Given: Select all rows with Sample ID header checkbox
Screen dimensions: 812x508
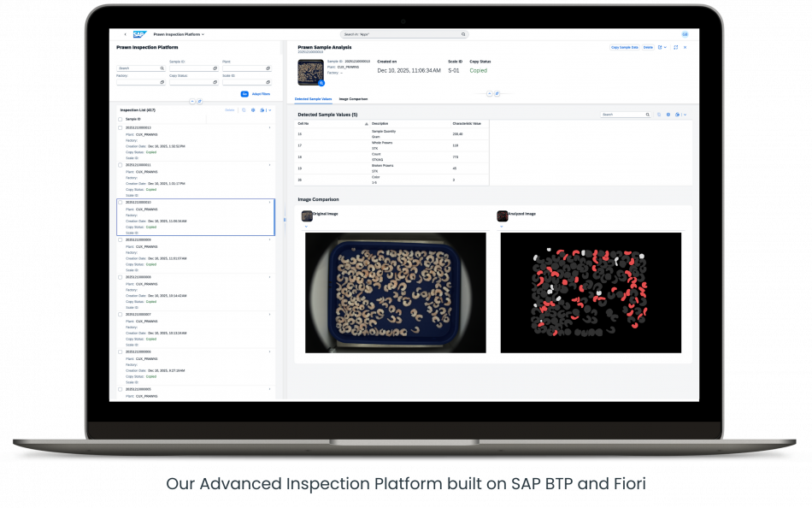Looking at the screenshot, I should click(120, 119).
